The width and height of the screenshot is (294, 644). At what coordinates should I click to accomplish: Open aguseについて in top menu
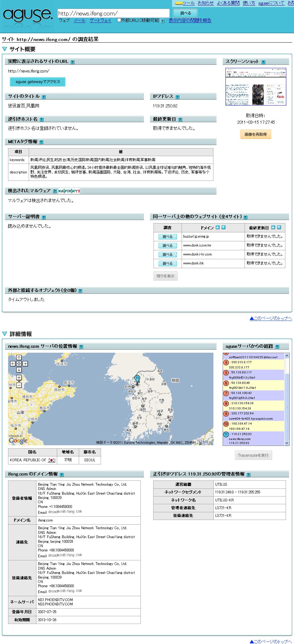tap(271, 3)
